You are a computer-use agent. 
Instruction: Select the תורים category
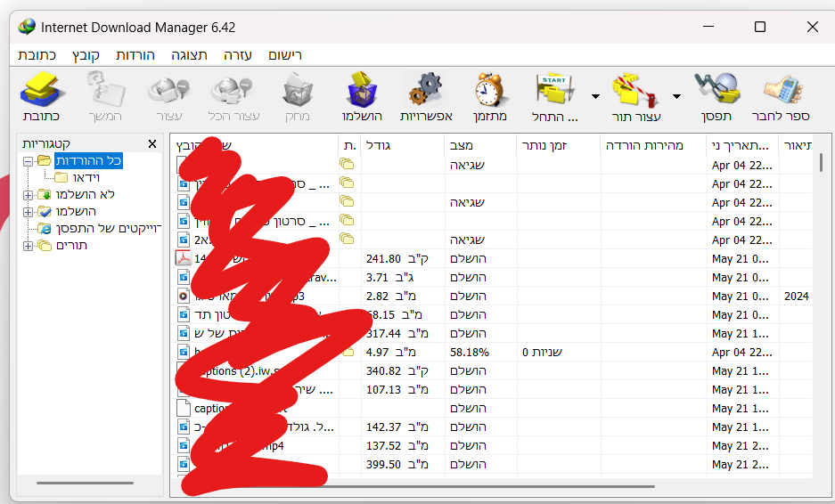click(71, 246)
